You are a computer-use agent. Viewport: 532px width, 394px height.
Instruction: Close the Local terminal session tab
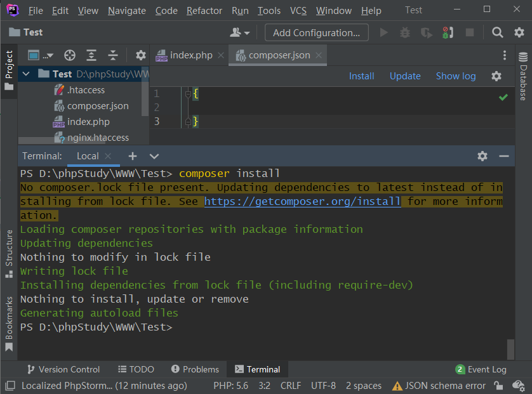108,156
